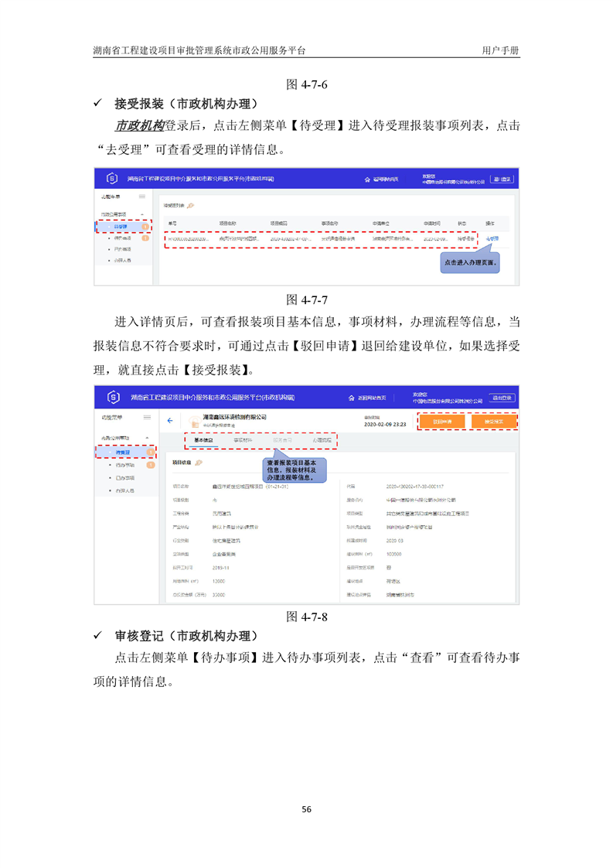Click blue back arrow in Figure 4-7-8

tap(170, 421)
